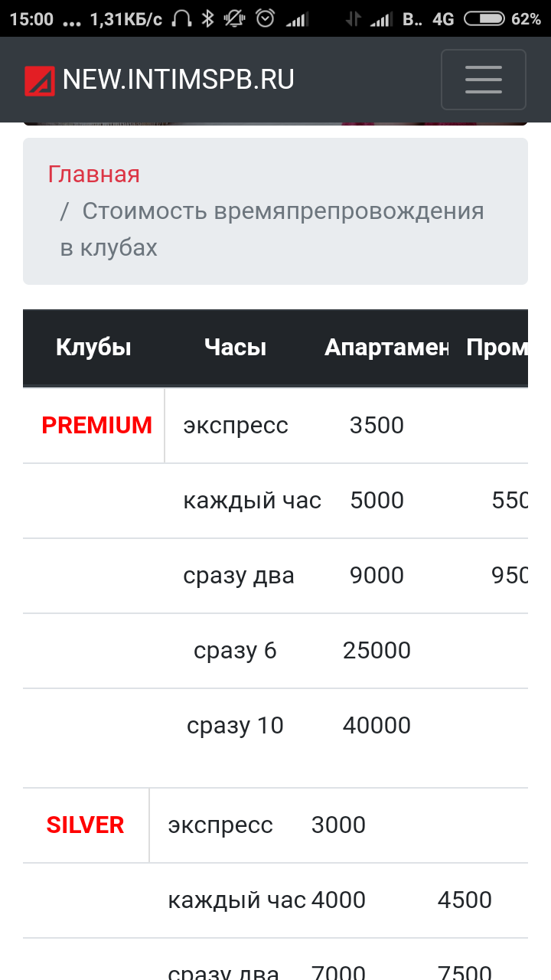Viewport: 551px width, 980px height.
Task: Click the SILVER club label
Action: point(85,825)
